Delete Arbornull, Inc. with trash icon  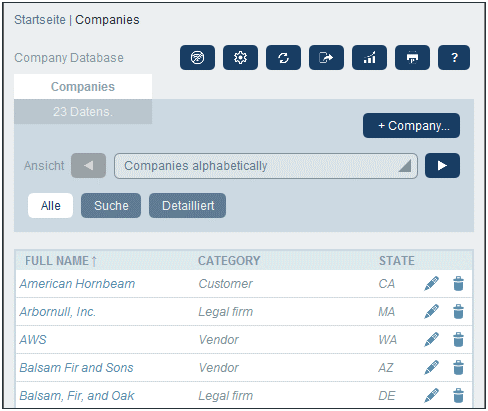458,312
